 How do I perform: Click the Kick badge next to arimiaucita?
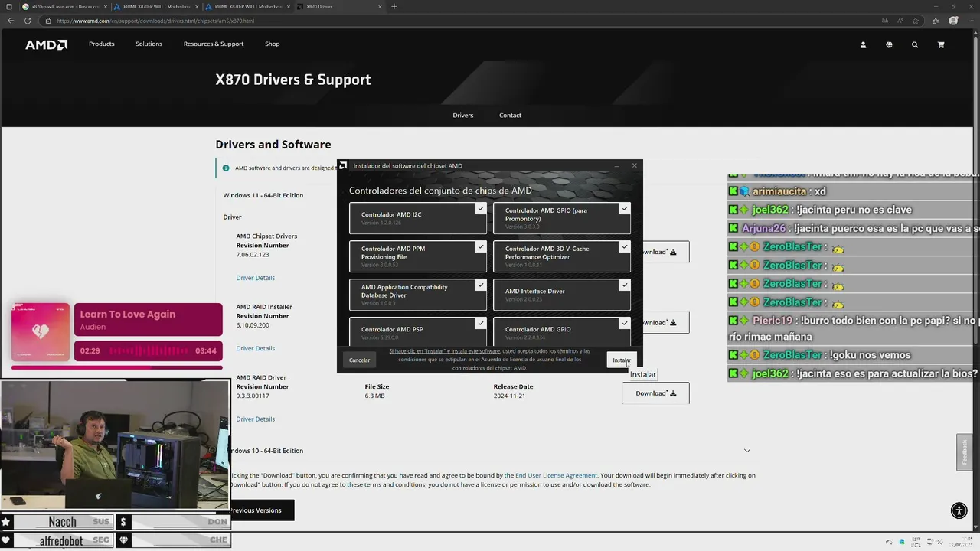733,191
